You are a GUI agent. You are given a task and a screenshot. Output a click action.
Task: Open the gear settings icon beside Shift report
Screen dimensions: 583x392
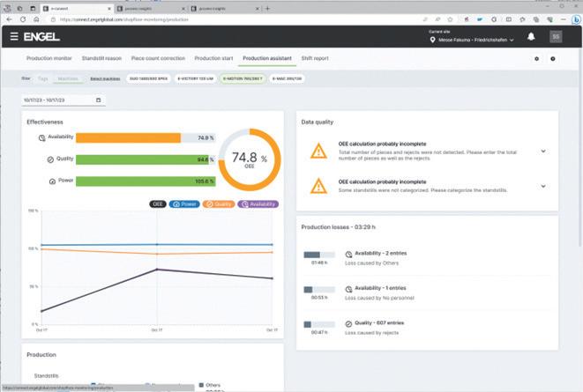tap(536, 59)
